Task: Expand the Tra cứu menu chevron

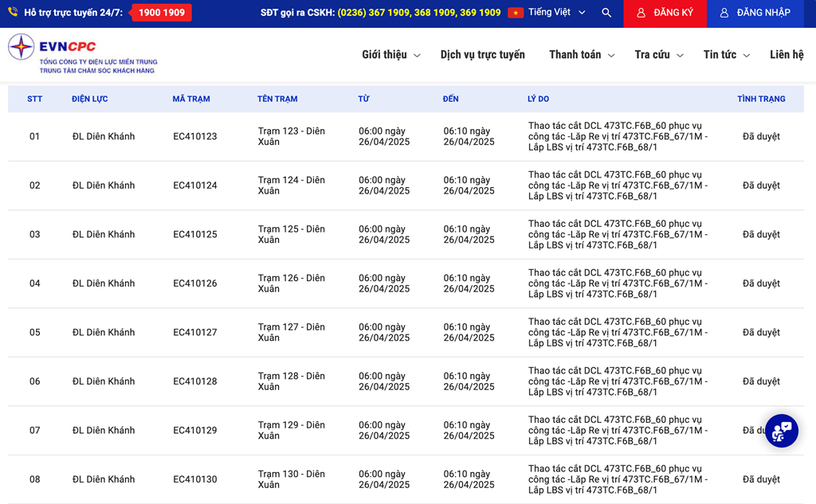Action: point(680,55)
